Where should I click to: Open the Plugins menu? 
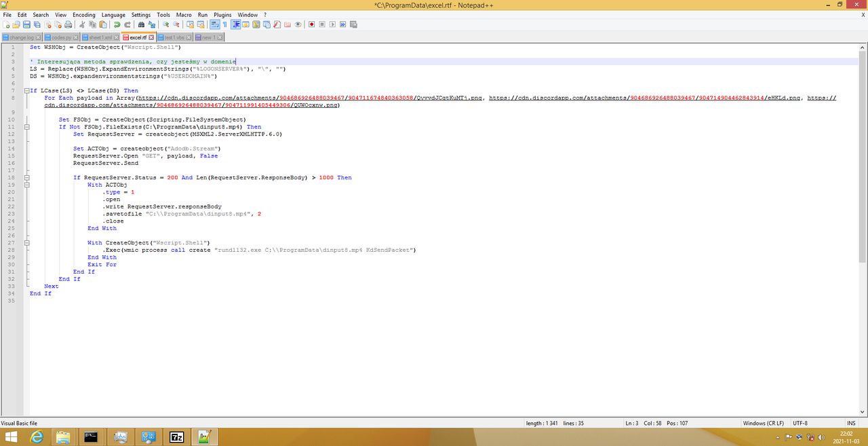222,14
